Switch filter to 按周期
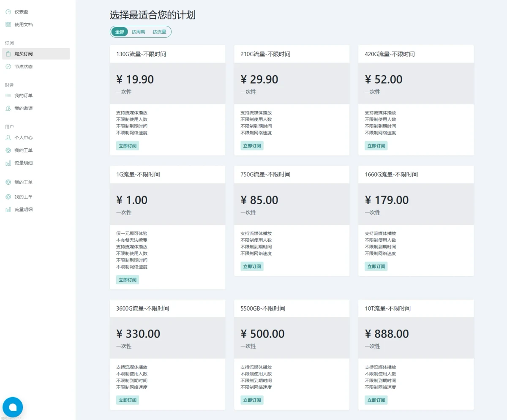507x420 pixels. 138,32
